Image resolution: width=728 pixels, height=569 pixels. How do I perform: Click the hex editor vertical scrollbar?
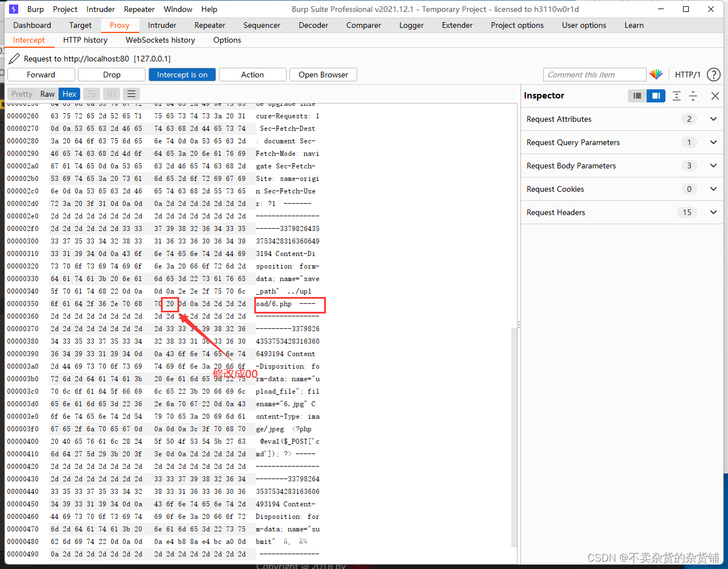coord(514,438)
